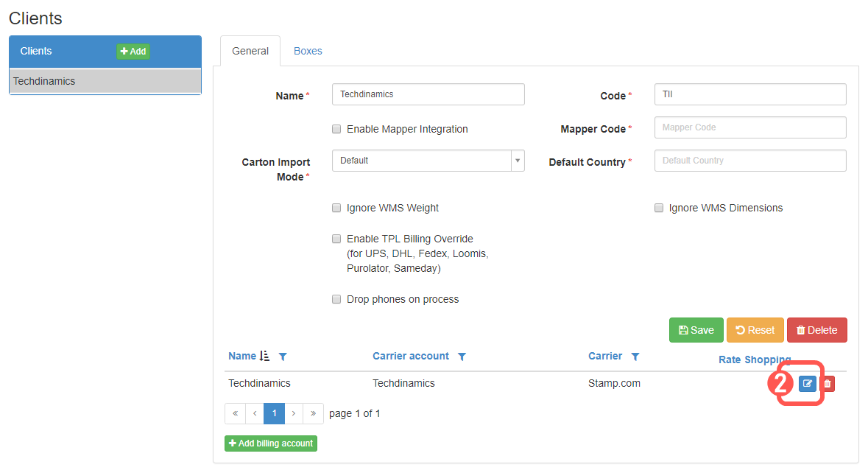The width and height of the screenshot is (868, 470).
Task: Click the Mapper Code input field
Action: tap(750, 127)
